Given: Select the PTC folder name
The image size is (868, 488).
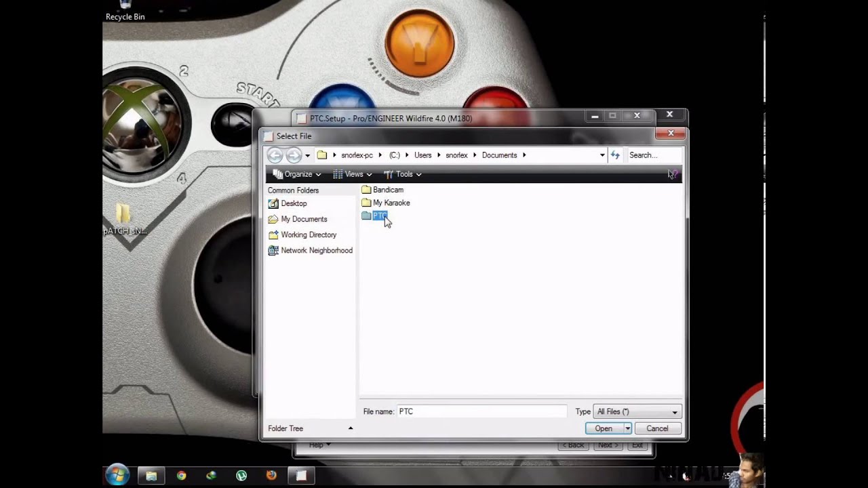Looking at the screenshot, I should 380,216.
